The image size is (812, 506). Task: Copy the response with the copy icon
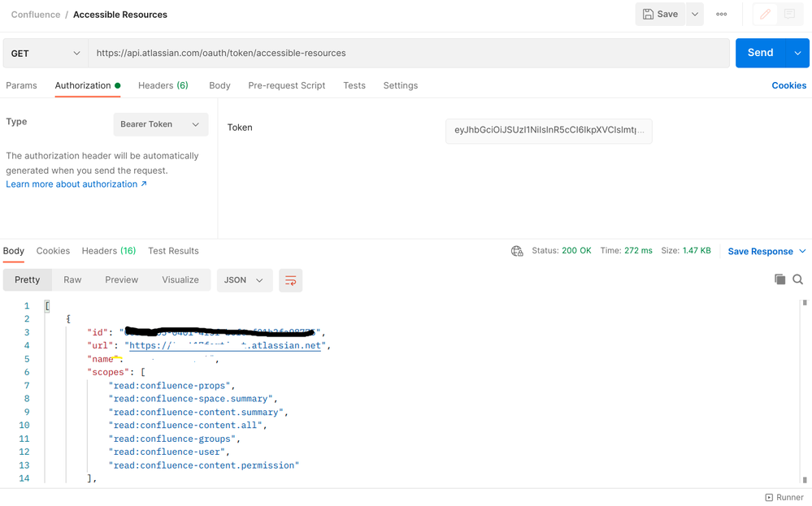[779, 279]
